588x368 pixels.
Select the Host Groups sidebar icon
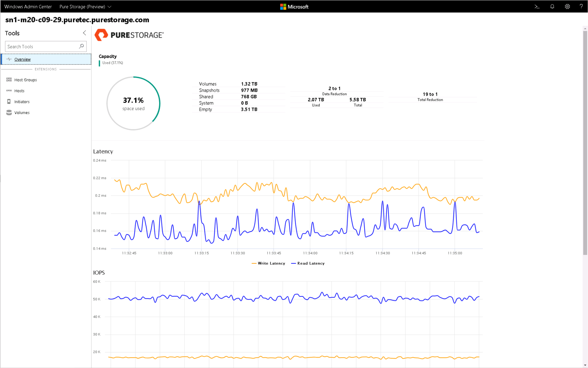pos(8,79)
